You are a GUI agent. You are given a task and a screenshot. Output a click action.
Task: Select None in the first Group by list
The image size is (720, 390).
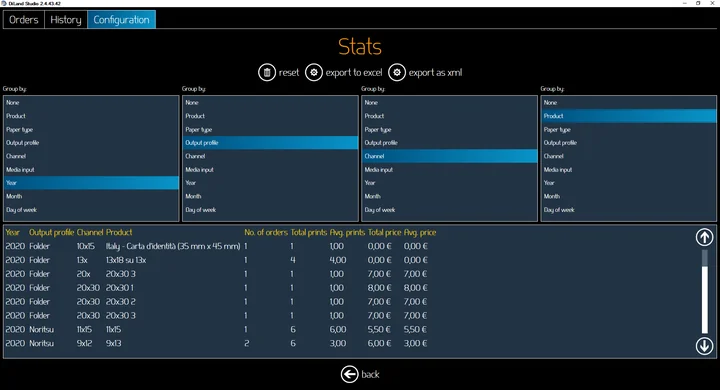tap(91, 102)
